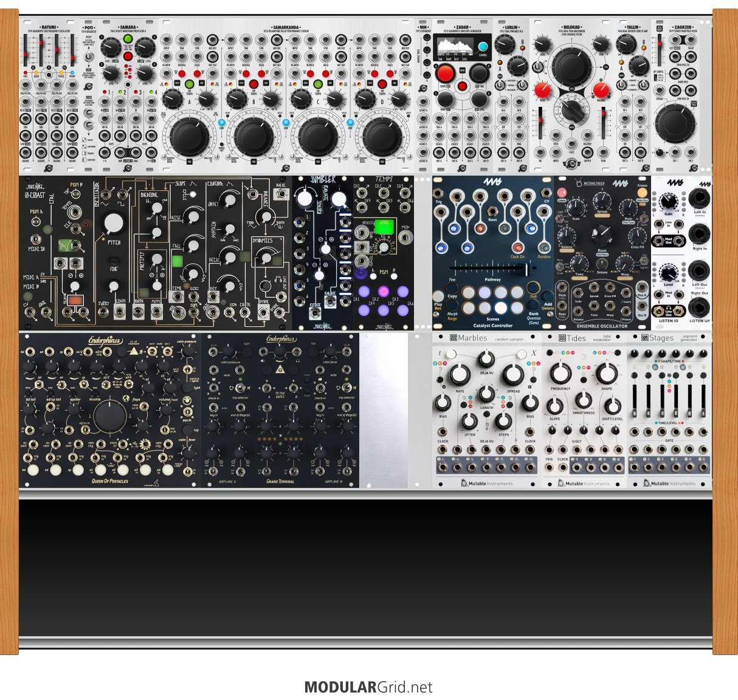Viewport: 738px width, 700px height.
Task: Click the Tides Frequency knob
Action: pyautogui.click(x=560, y=373)
